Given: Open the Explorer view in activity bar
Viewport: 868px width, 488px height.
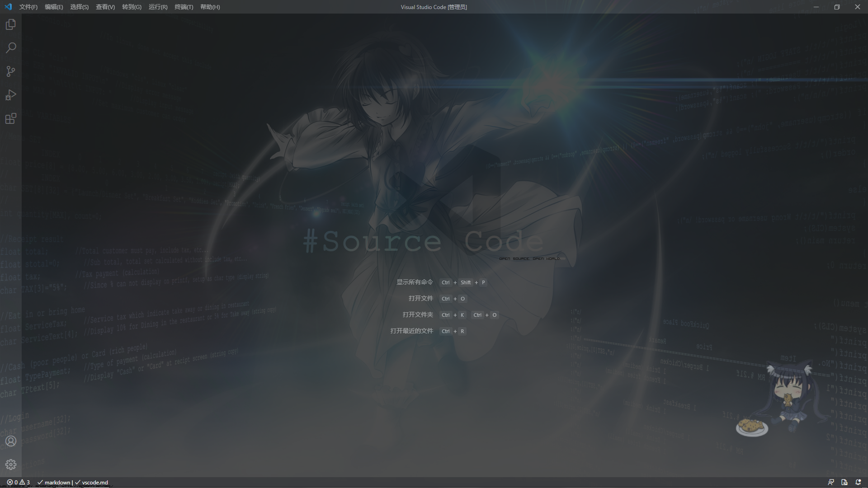Looking at the screenshot, I should [x=11, y=24].
